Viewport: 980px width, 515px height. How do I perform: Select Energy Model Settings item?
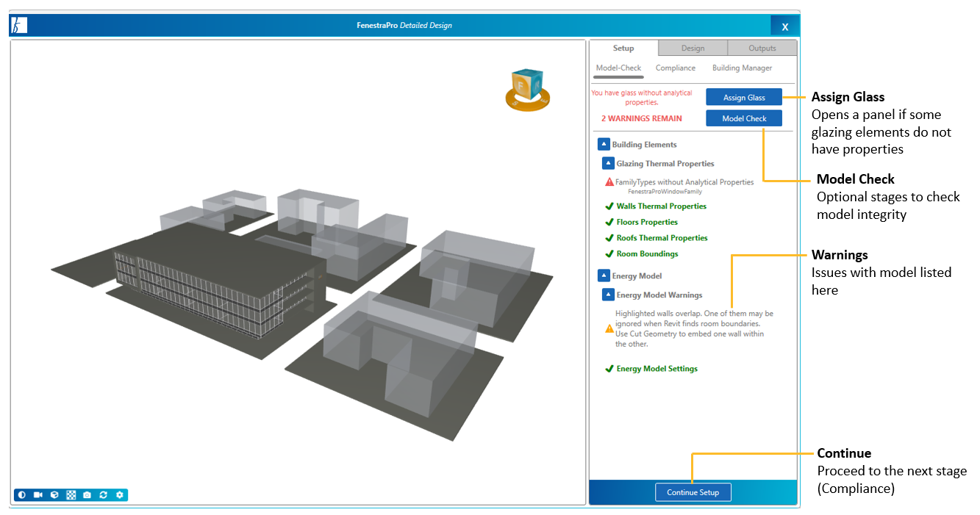pos(657,369)
